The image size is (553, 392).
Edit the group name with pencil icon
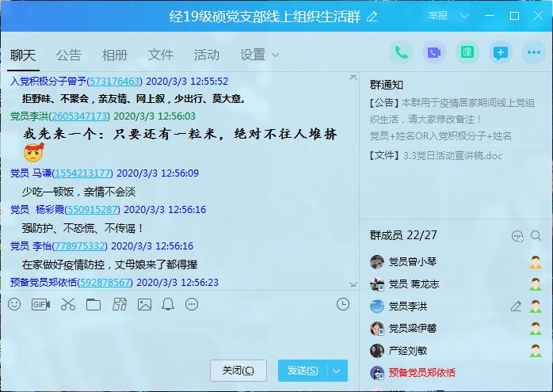coord(372,16)
